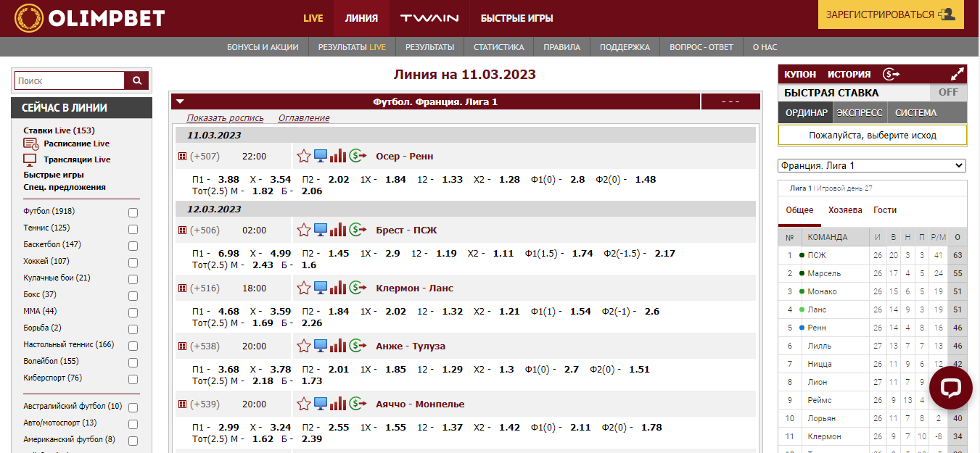Click dollar icon for Аяччо - Монпелье
Screen dimensions: 980x453
tap(357, 404)
